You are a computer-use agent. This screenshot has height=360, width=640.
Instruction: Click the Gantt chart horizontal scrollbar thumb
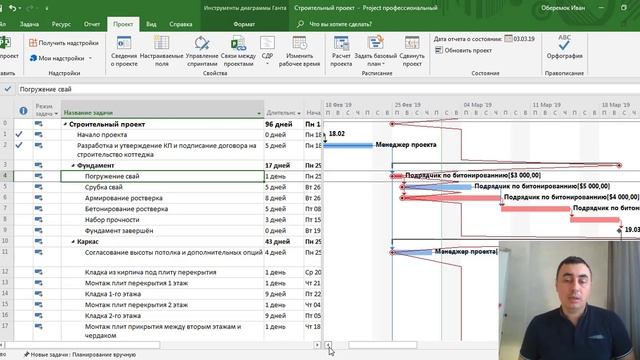[x=382, y=345]
